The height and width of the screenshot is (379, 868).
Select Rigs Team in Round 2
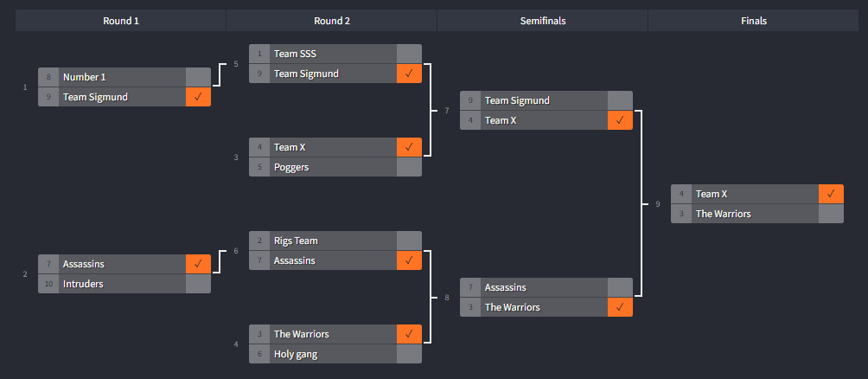[x=294, y=241]
